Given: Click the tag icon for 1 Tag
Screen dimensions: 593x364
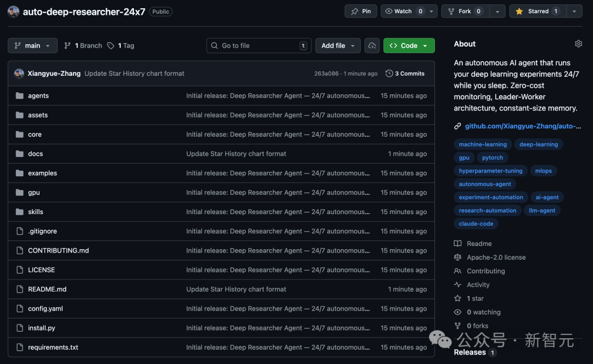Looking at the screenshot, I should 111,46.
